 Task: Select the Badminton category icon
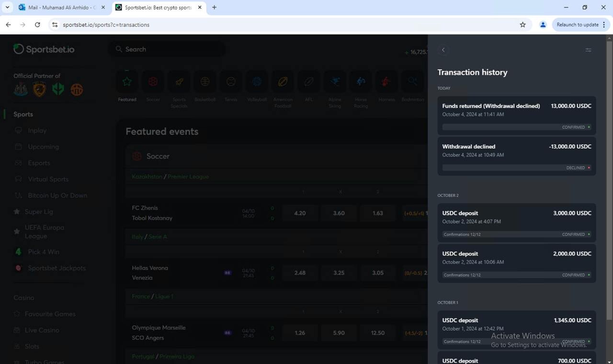[x=412, y=82]
